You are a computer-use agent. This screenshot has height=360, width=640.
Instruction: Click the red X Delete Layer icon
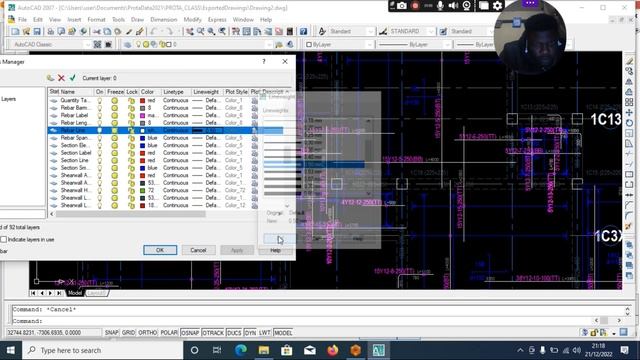point(61,78)
